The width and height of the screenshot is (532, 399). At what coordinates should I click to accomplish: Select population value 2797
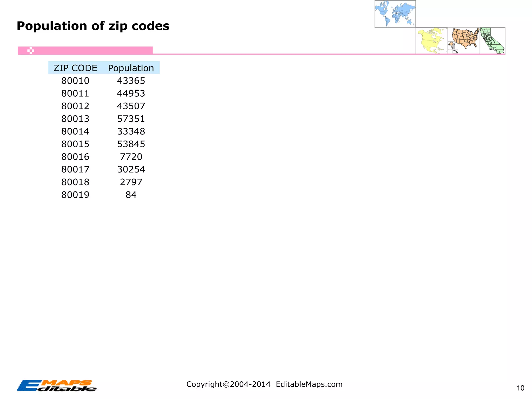pyautogui.click(x=131, y=182)
